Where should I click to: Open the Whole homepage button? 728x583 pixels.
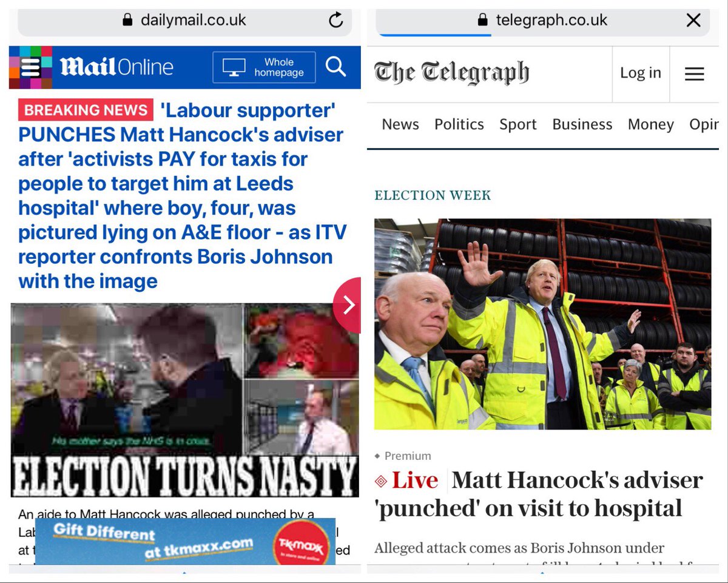(x=264, y=67)
